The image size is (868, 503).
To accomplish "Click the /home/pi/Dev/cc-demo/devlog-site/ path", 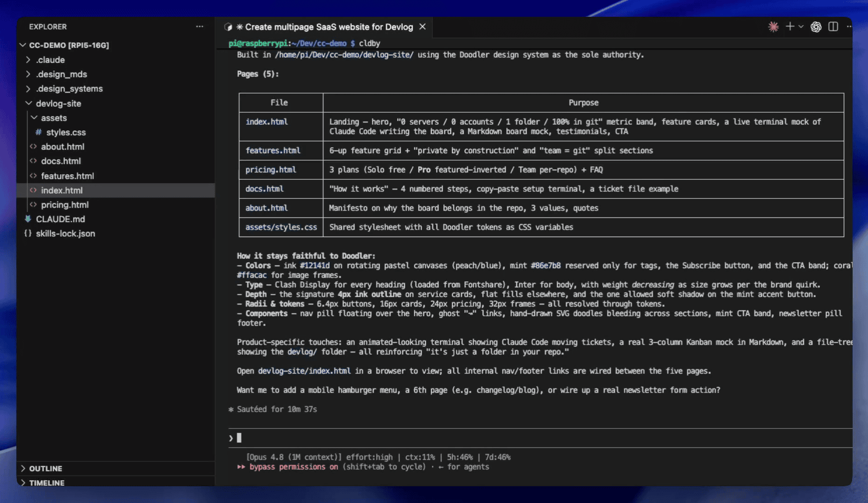I will [344, 54].
